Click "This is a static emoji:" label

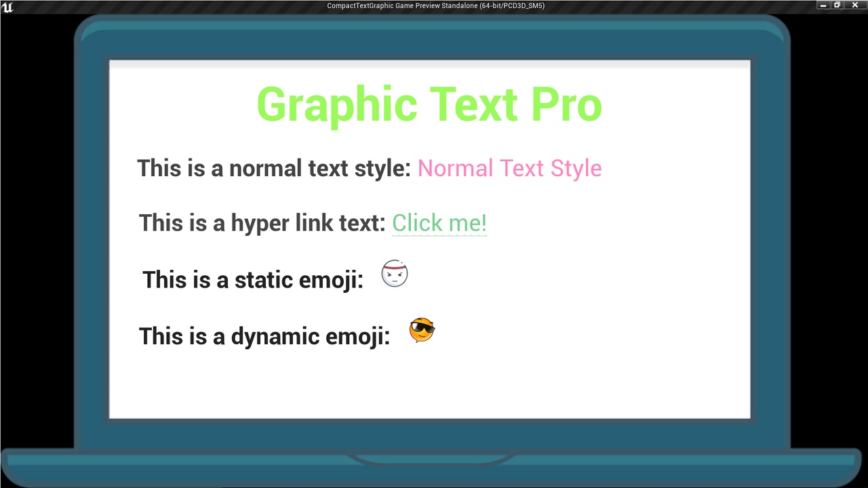[x=253, y=279]
